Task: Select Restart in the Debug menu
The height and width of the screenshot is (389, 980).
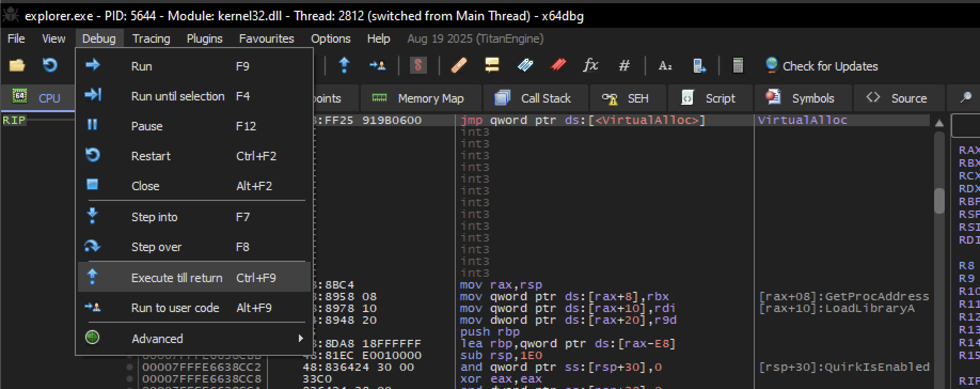Action: click(x=194, y=156)
